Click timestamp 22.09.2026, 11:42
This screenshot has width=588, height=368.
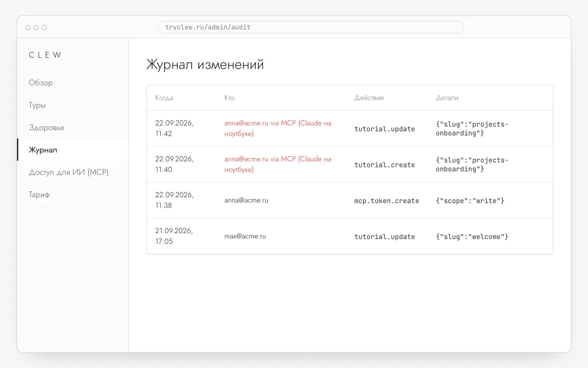pyautogui.click(x=174, y=129)
